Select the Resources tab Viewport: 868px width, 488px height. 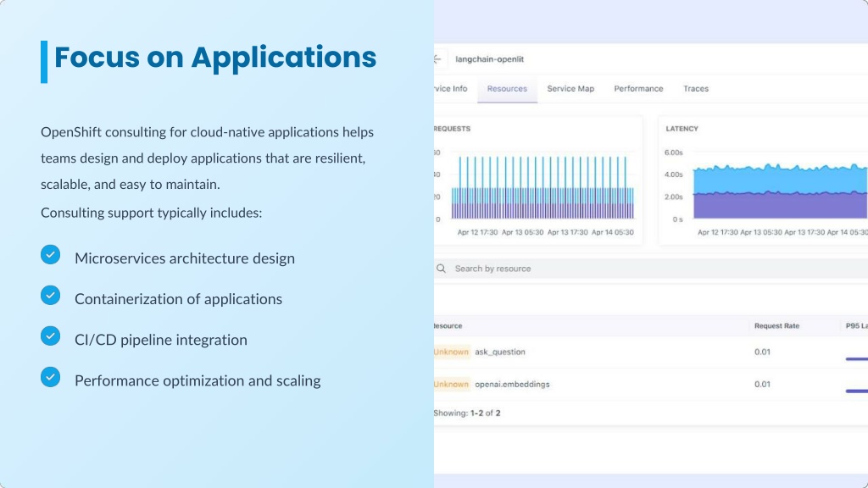click(507, 89)
